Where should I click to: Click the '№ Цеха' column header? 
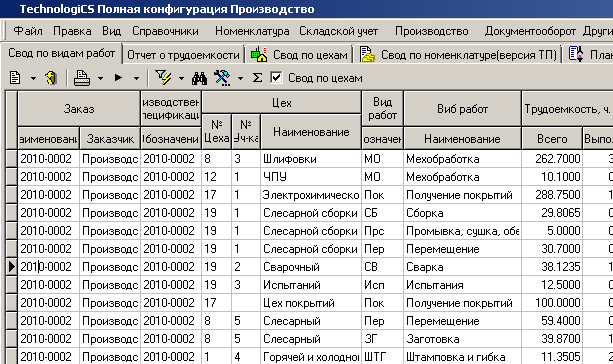217,131
